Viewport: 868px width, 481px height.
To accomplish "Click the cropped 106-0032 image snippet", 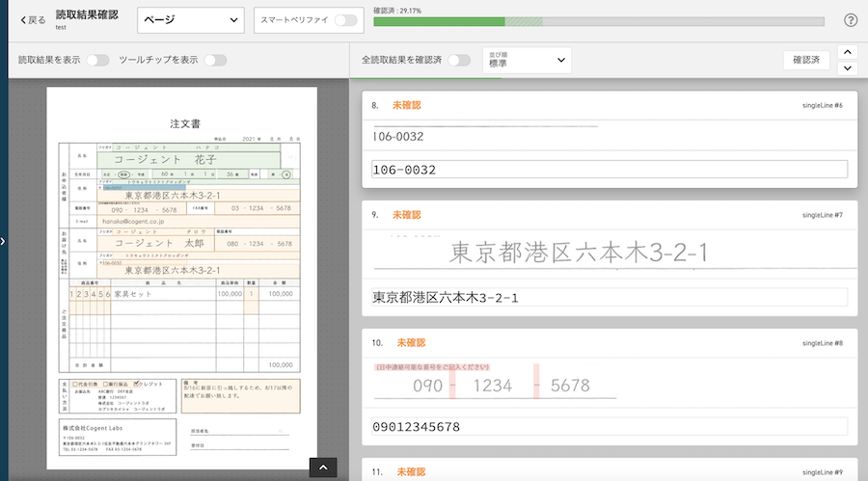I will point(485,135).
